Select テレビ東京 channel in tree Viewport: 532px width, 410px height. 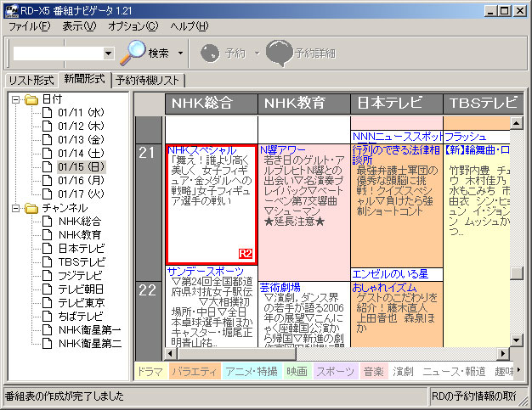pos(82,303)
